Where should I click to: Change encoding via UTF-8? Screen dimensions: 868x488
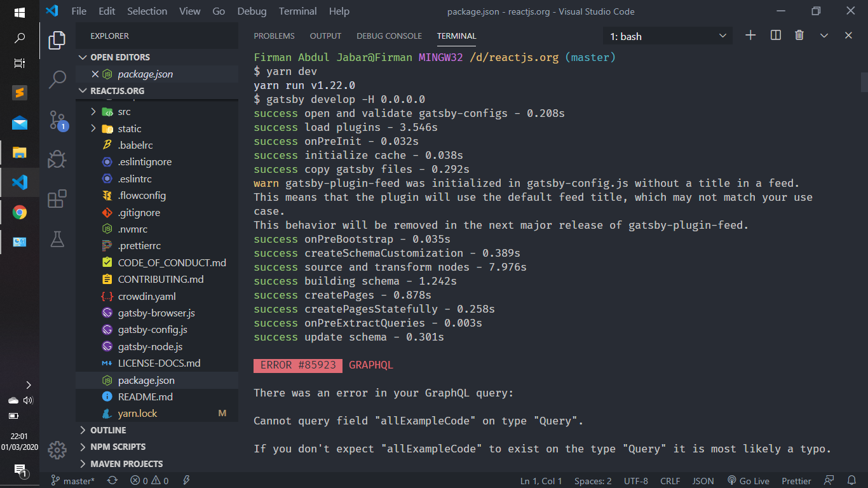click(x=636, y=481)
